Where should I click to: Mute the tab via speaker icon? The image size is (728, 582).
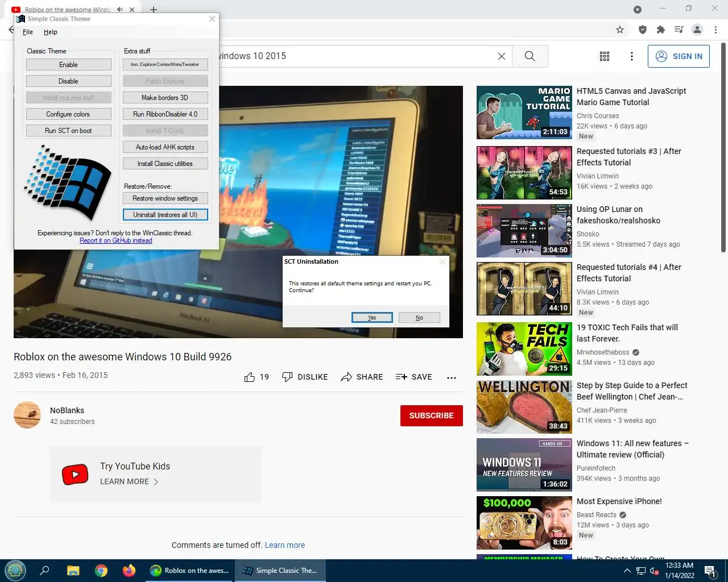[119, 10]
